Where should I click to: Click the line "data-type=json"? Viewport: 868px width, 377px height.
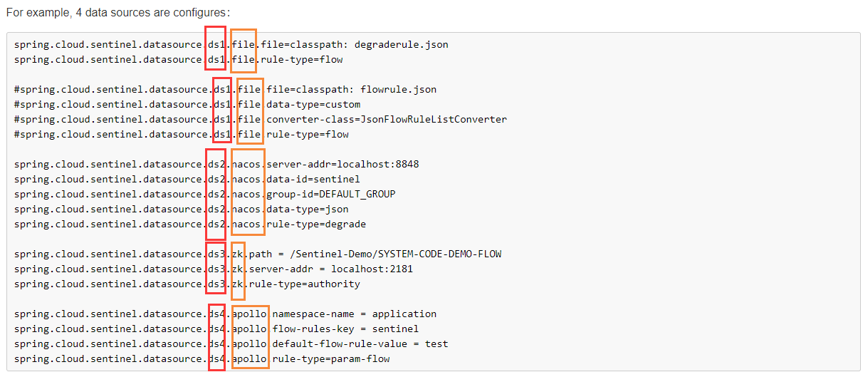click(x=181, y=210)
